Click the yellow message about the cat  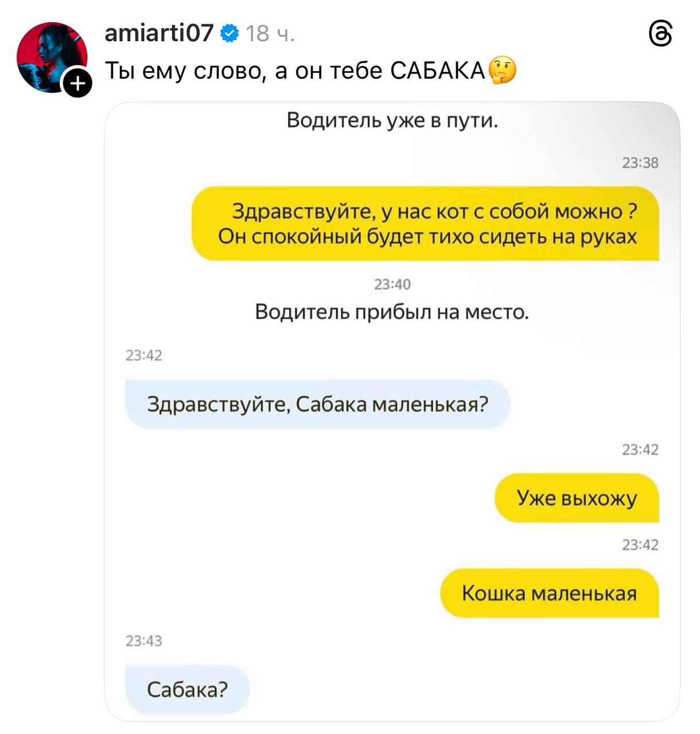(425, 224)
